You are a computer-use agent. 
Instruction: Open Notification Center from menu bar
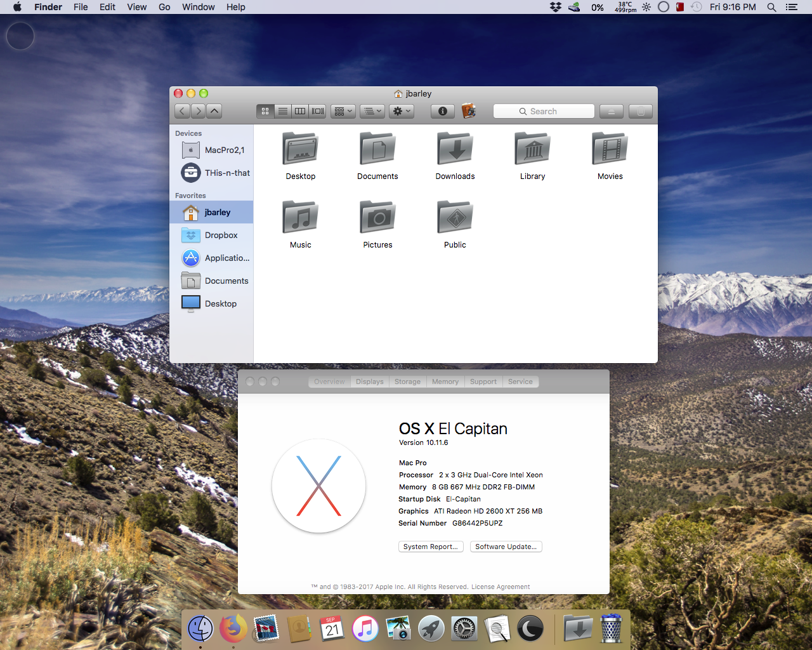pyautogui.click(x=791, y=7)
